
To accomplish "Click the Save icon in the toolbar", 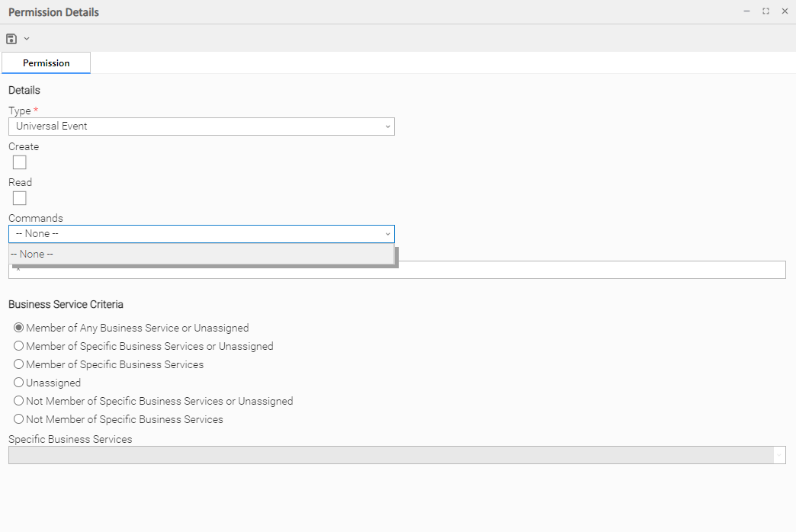I will [11, 39].
